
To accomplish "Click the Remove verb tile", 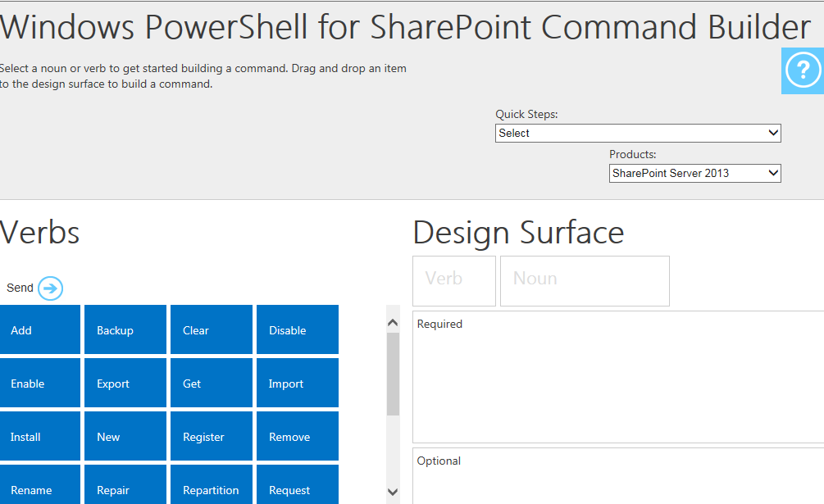I will pyautogui.click(x=298, y=436).
